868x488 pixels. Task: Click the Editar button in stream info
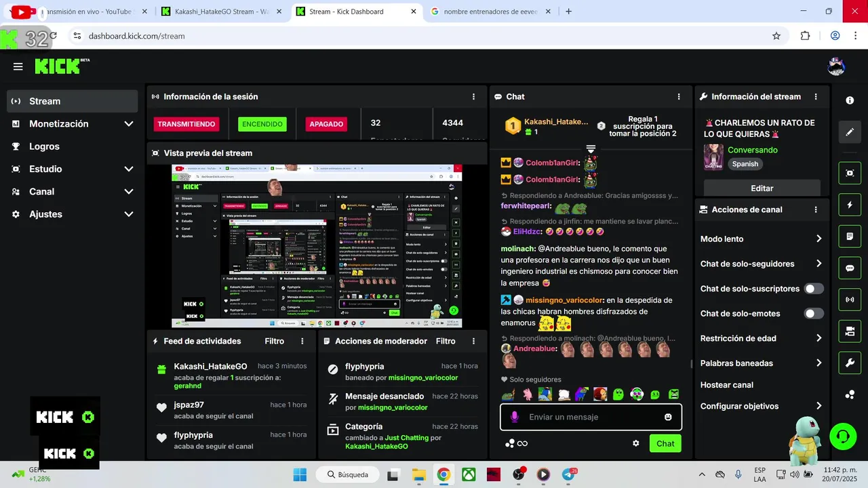point(762,188)
